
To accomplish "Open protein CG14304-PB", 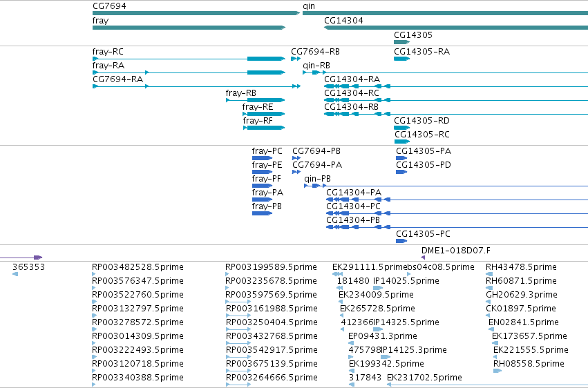I will pos(353,221).
